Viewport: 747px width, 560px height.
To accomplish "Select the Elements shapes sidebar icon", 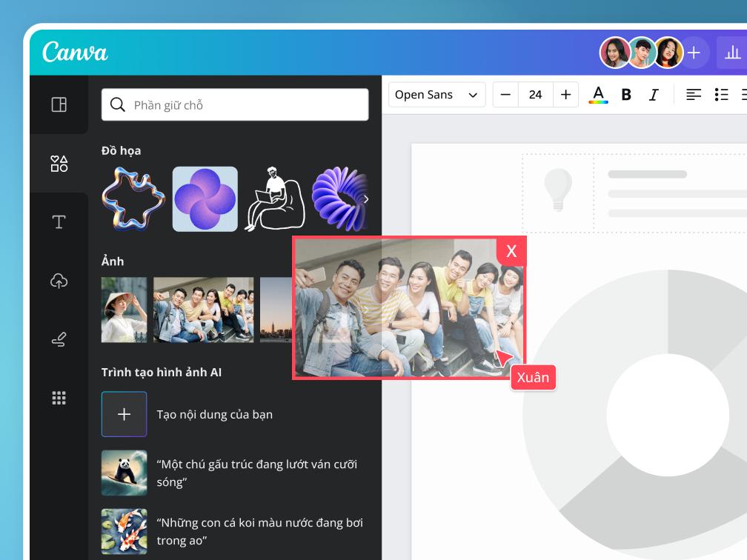I will [x=59, y=163].
